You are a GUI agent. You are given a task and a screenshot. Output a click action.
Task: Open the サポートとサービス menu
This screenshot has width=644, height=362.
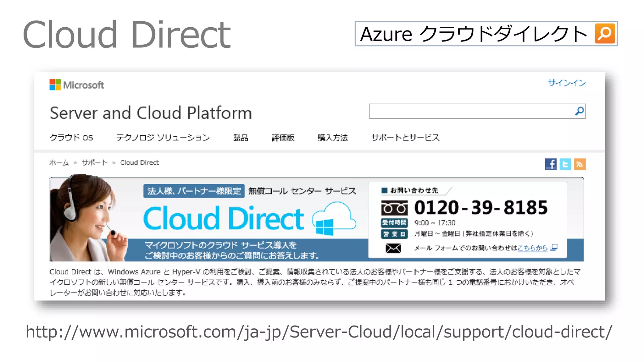coord(405,137)
